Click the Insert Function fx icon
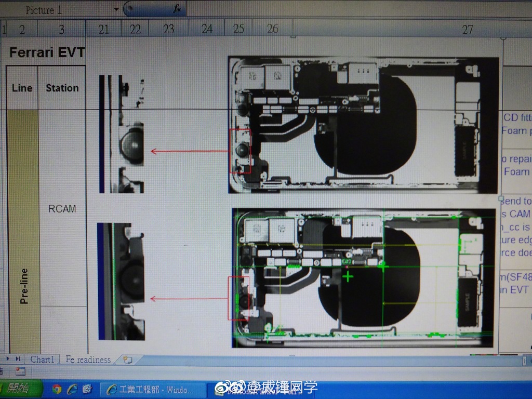 click(x=177, y=8)
